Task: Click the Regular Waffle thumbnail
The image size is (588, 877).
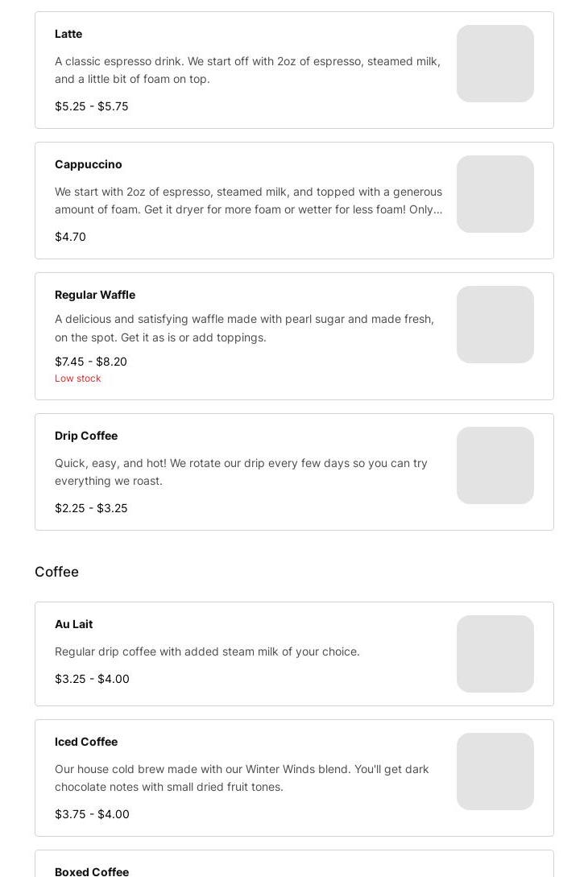Action: point(495,325)
